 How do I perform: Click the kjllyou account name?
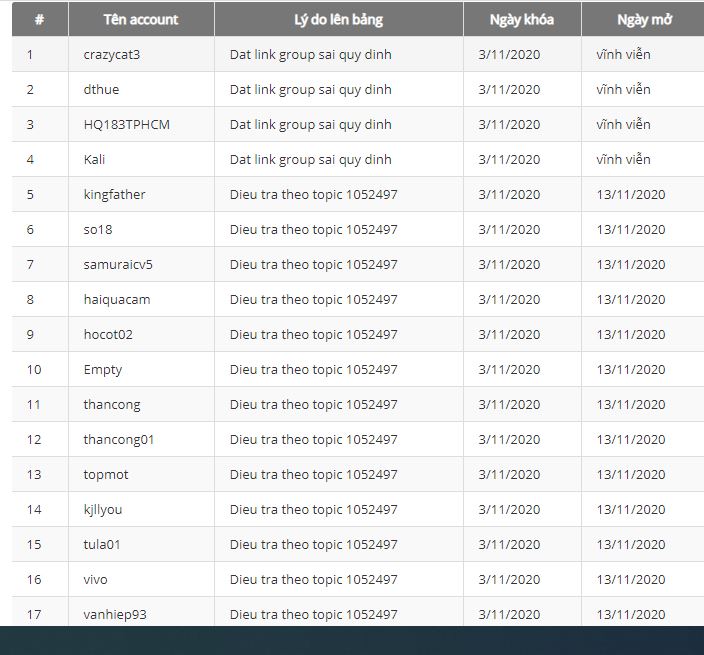coord(103,509)
